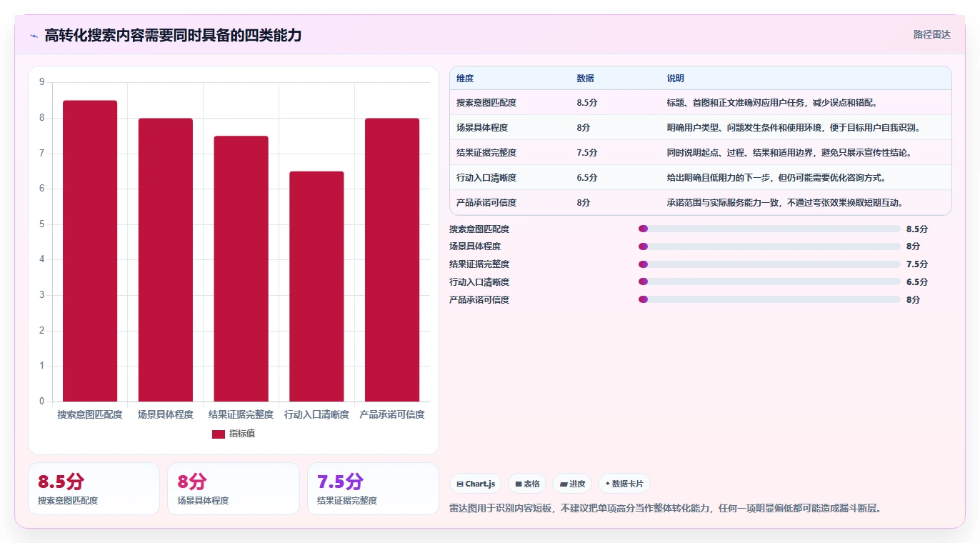The width and height of the screenshot is (980, 543).
Task: Click the 8.5分 value beside the top progress bar
Action: tap(917, 229)
